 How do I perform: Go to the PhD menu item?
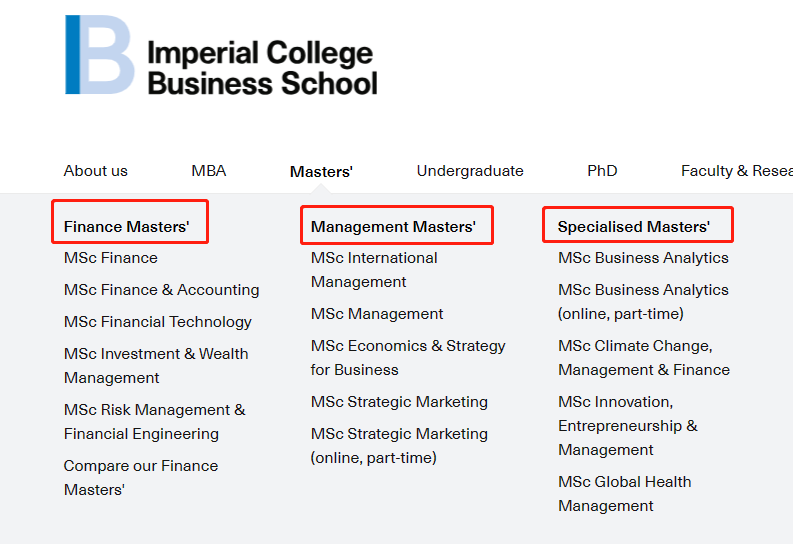(x=602, y=171)
